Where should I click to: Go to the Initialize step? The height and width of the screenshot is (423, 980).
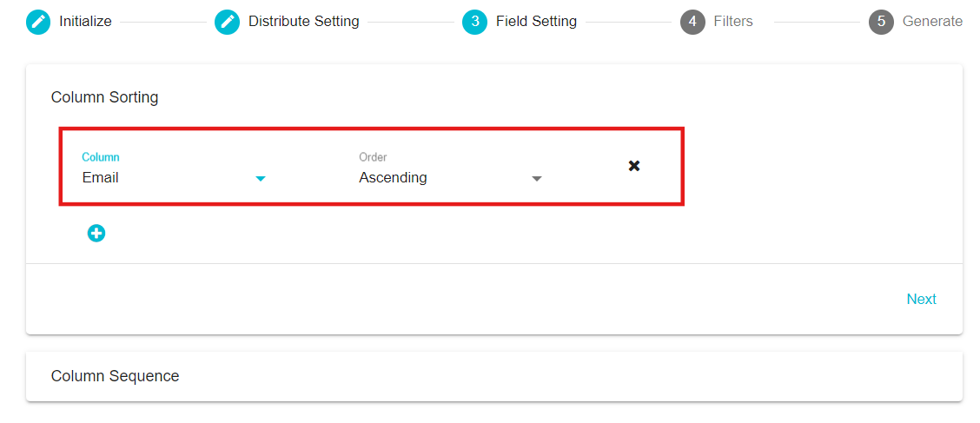86,21
